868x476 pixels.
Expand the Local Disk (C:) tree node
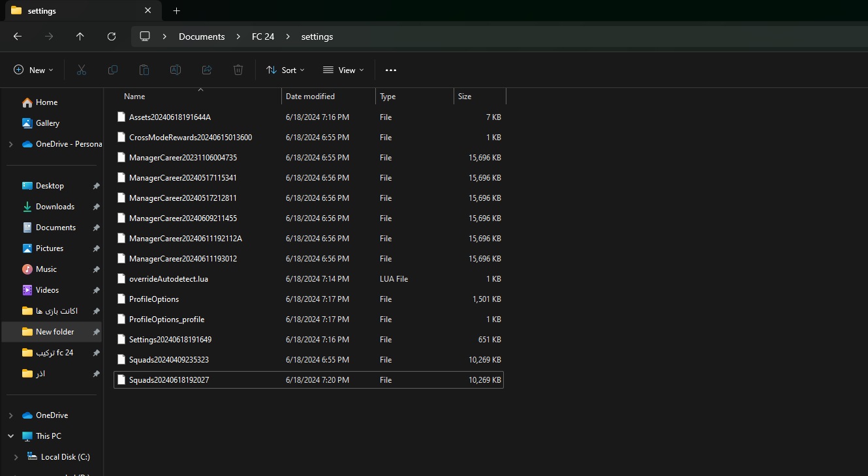point(16,457)
